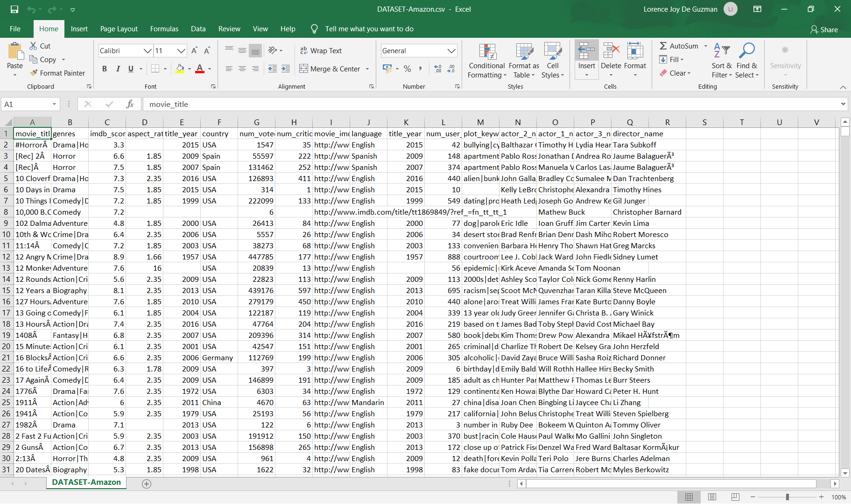Decrease font size with smaller A icon
851x504 pixels.
[x=207, y=50]
